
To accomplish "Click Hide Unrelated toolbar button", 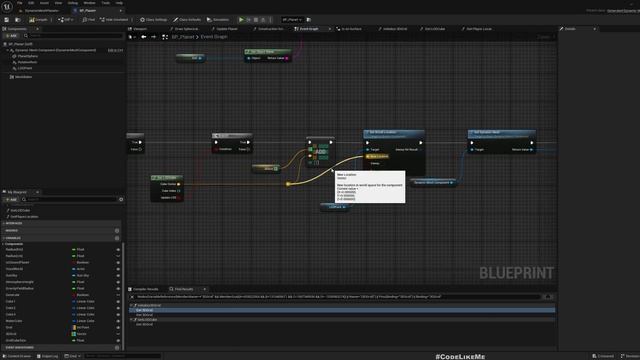I will click(114, 20).
